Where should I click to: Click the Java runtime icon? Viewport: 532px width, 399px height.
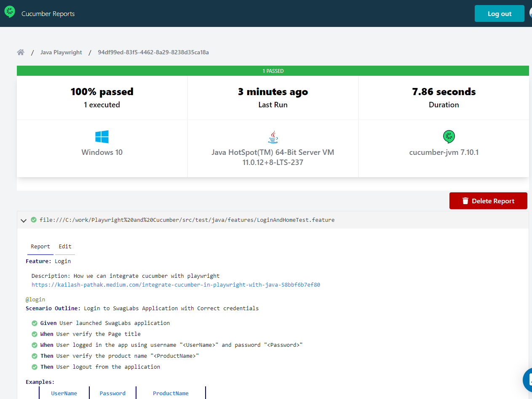click(273, 136)
